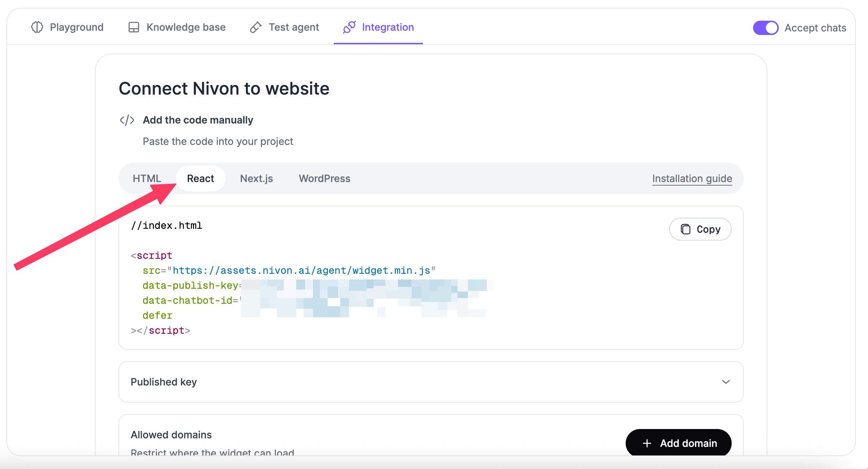Screen dimensions: 868x469
Task: Toggle the Accept chats switch
Action: click(766, 28)
